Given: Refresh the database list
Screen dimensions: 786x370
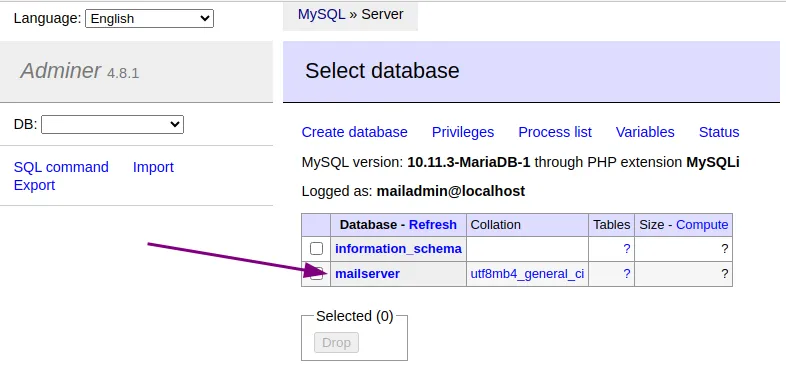Looking at the screenshot, I should [x=433, y=225].
